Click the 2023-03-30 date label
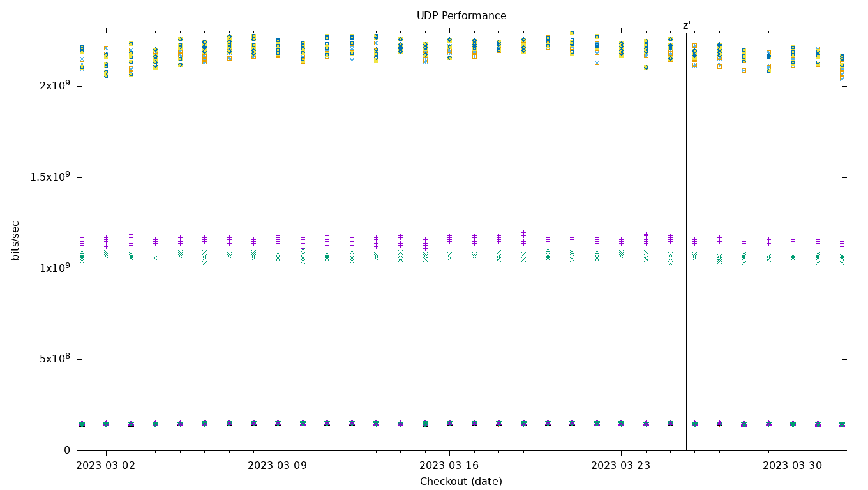This screenshot has width=868, height=490. tap(793, 466)
